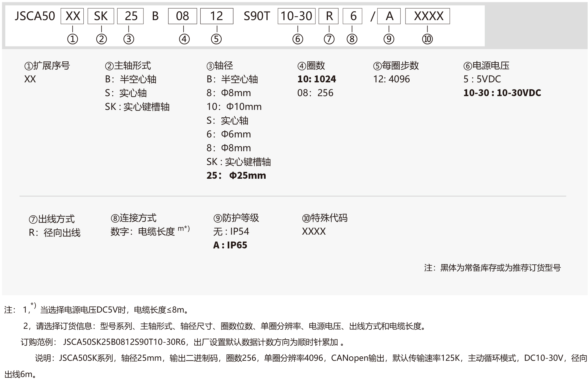
Task: Click the XXXX special code box
Action: pyautogui.click(x=428, y=16)
